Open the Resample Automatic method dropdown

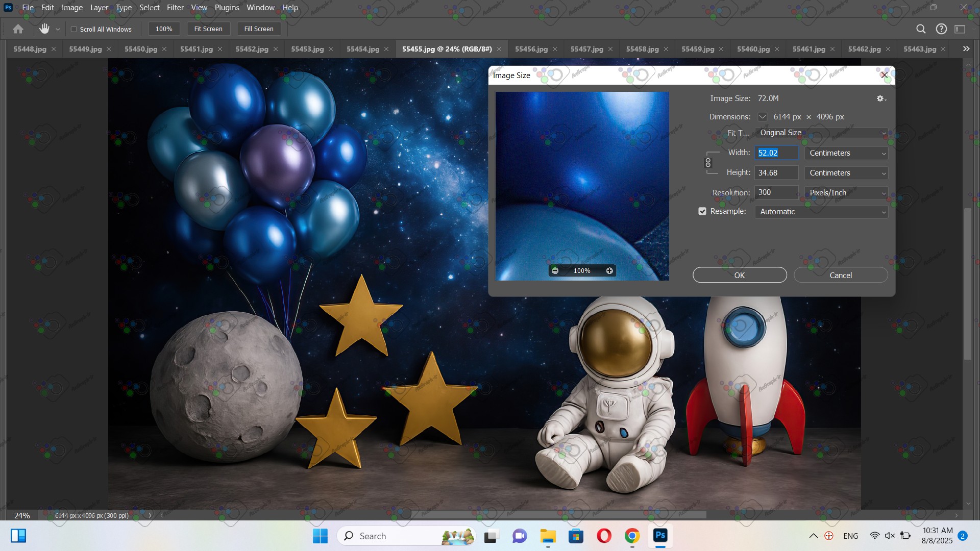tap(821, 212)
